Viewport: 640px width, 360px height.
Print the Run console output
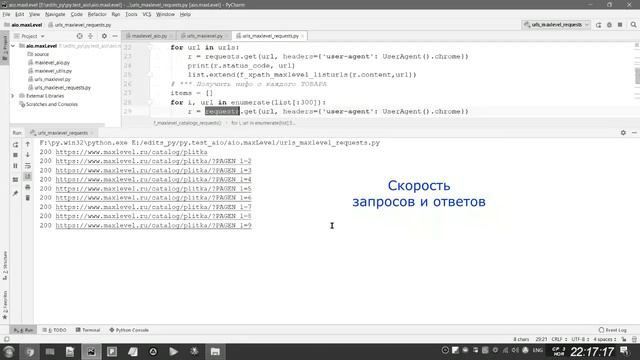pos(28,187)
